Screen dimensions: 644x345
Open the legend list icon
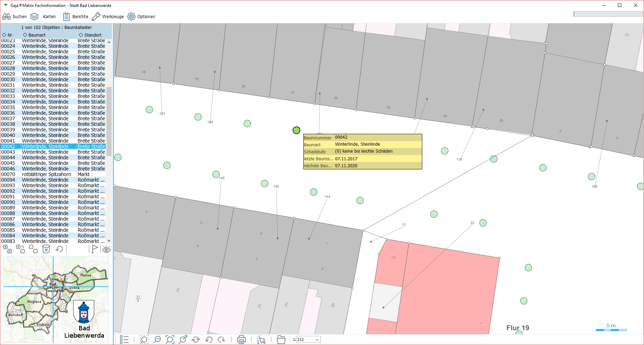click(x=124, y=339)
